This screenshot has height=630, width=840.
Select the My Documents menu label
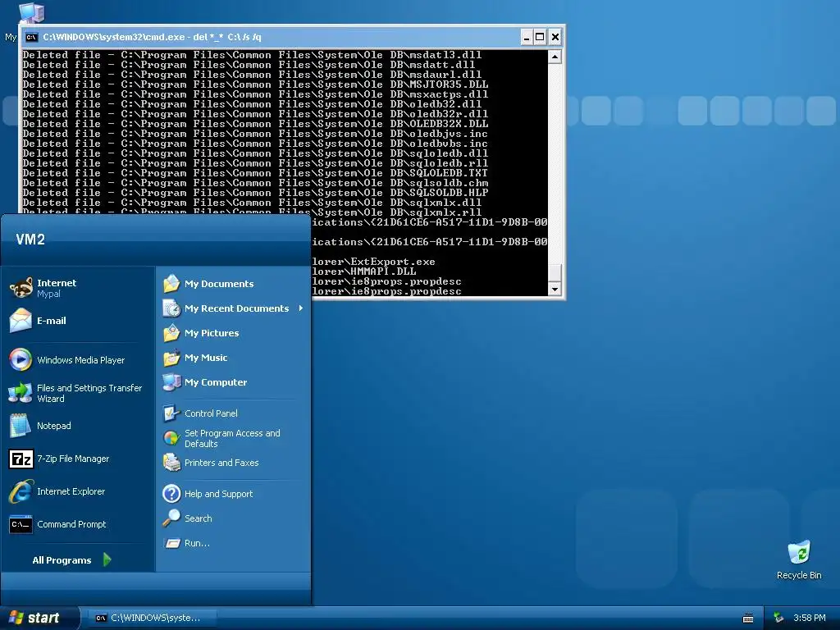pos(219,284)
